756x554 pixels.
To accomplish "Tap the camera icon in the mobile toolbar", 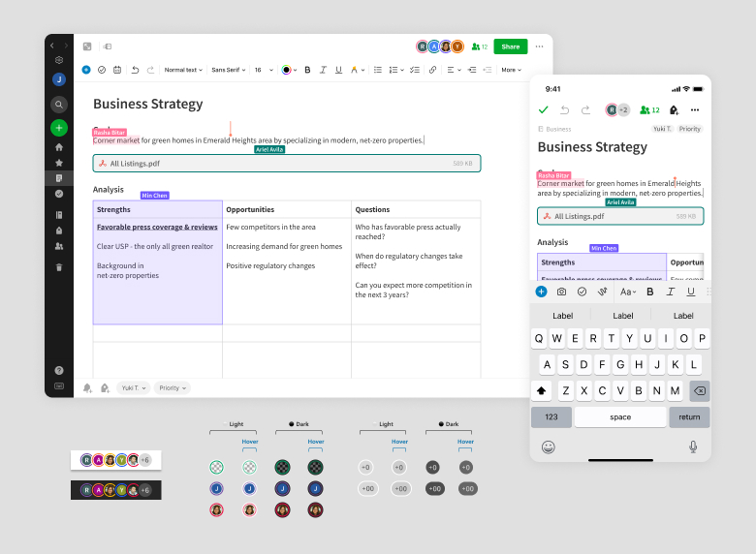I will [x=562, y=292].
